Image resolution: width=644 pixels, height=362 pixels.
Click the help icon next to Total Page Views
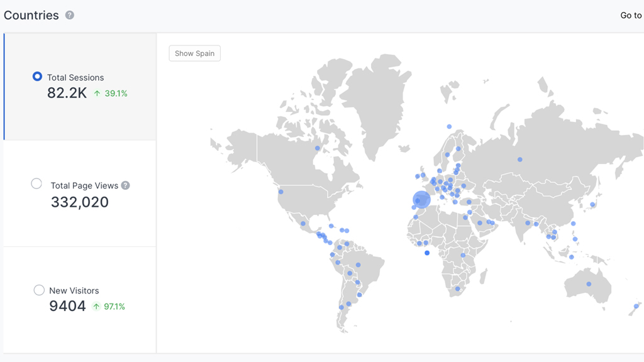pyautogui.click(x=126, y=185)
